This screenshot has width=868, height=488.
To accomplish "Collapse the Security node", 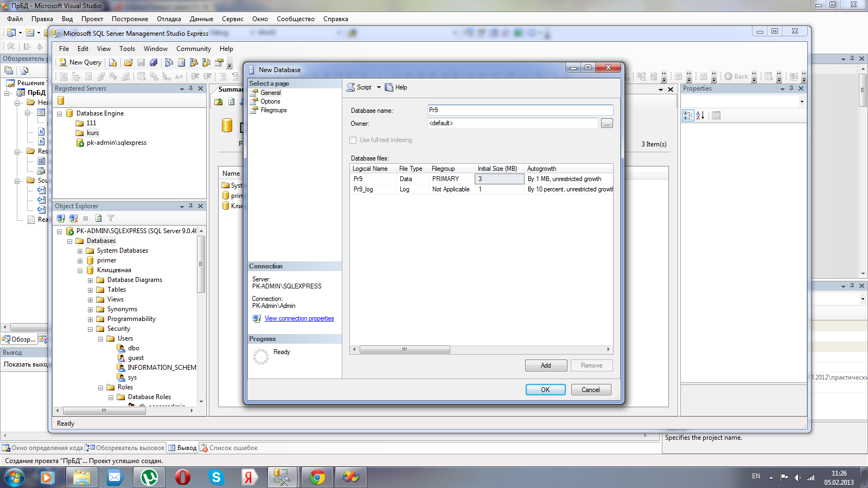I will [x=91, y=329].
